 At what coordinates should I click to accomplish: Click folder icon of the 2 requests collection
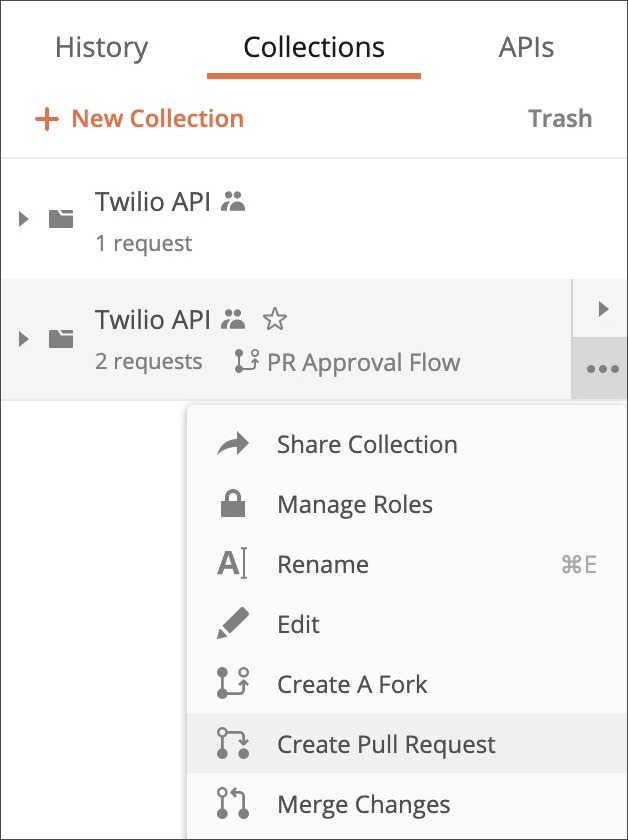pyautogui.click(x=61, y=339)
